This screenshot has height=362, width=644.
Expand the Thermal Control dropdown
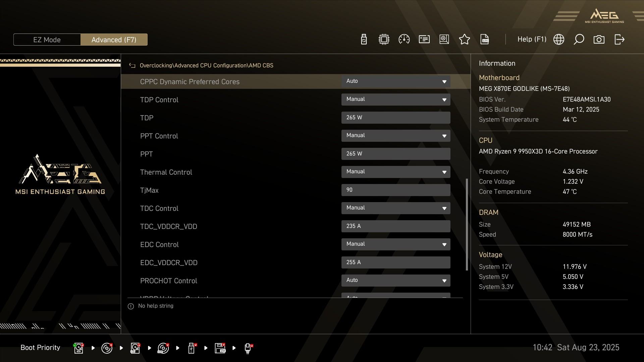click(x=395, y=172)
